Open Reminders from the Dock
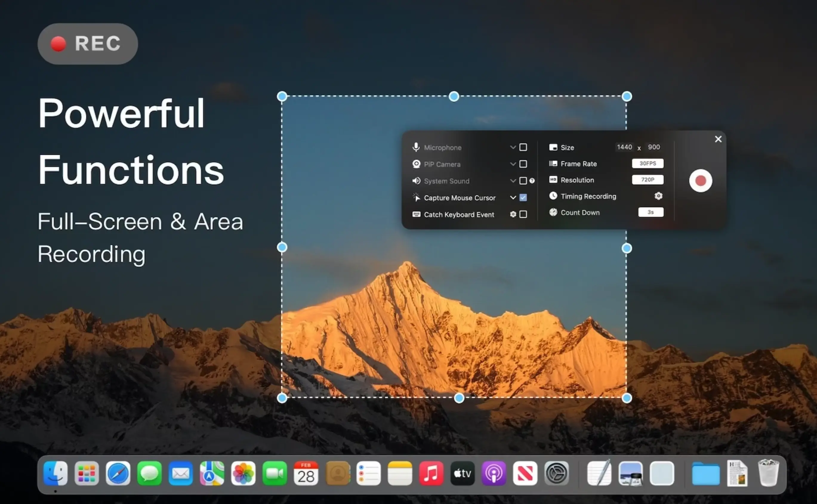The width and height of the screenshot is (817, 504). coord(369,473)
